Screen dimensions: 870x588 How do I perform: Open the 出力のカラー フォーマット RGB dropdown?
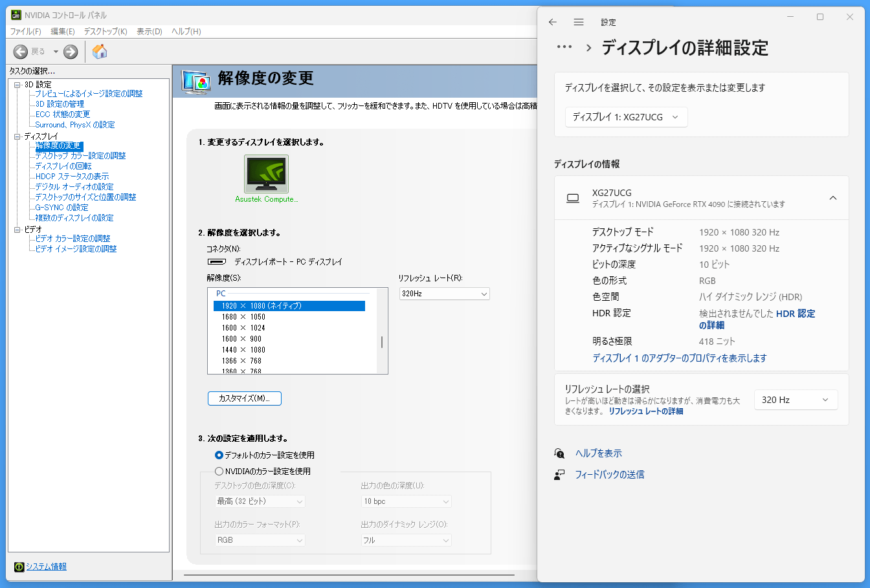pos(260,540)
